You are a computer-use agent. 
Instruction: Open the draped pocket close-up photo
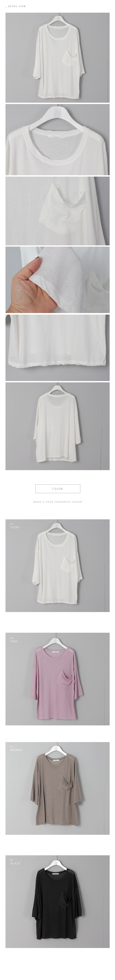[x=57, y=211]
